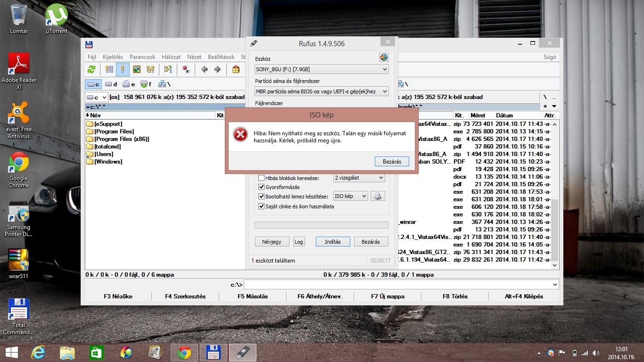Open the Eszköz device dropdown in Rufus
The width and height of the screenshot is (644, 362).
click(322, 69)
